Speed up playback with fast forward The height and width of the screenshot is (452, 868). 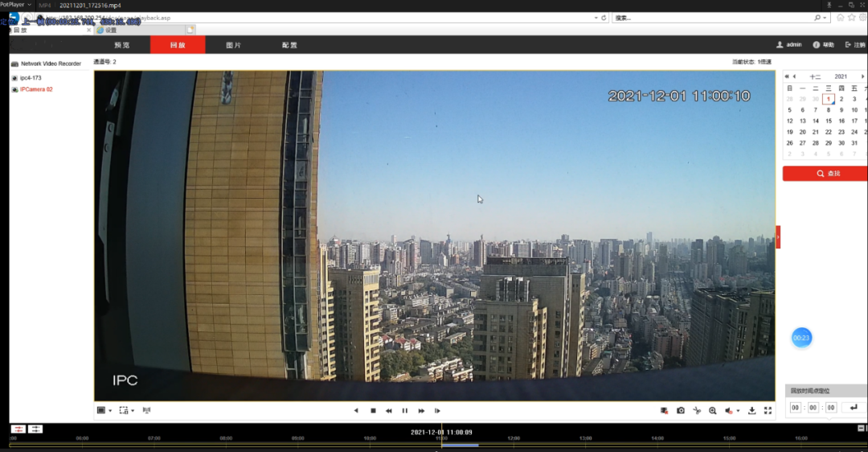421,411
